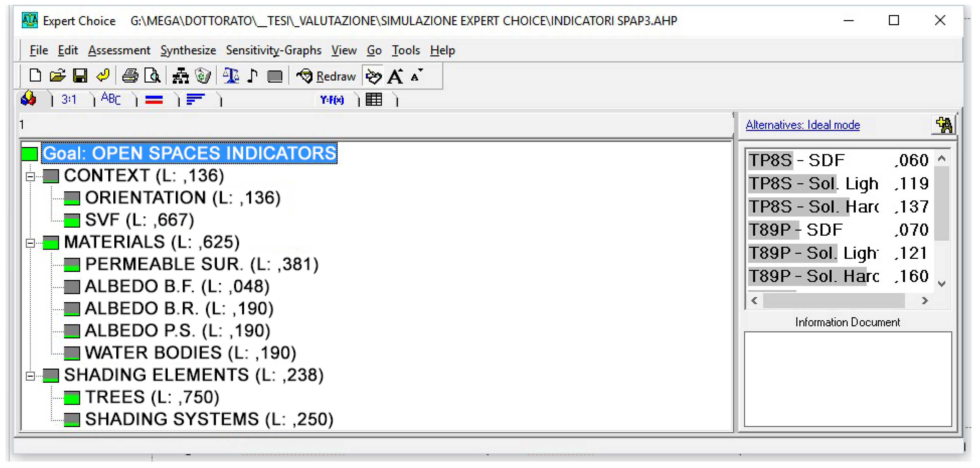Click the Alternatives: Ideal mode link
Screen dimensions: 980x468
coord(802,125)
